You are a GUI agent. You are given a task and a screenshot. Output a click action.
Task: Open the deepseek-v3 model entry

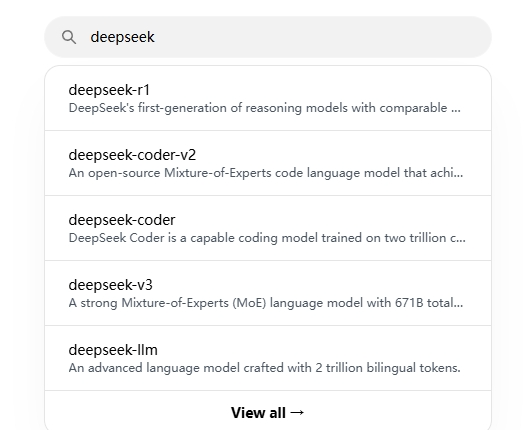click(268, 293)
